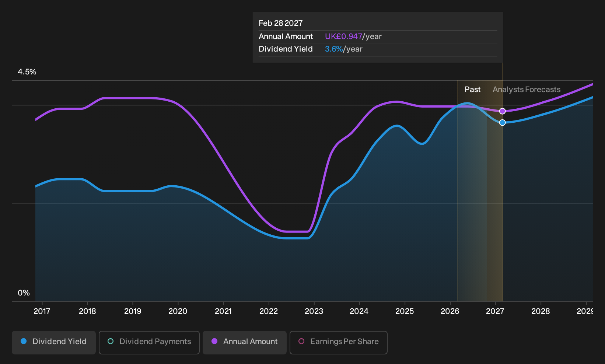Click the blue Dividend Yield data point
Screen dimensions: 605x364
(503, 123)
